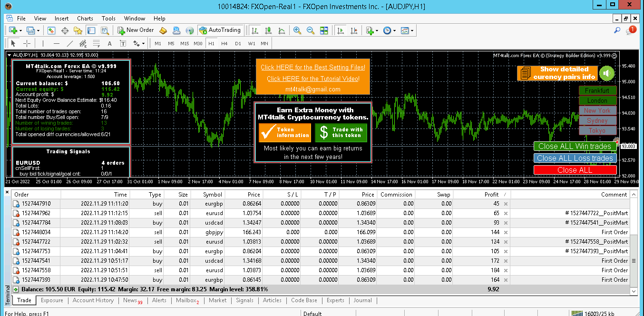The image size is (644, 316).
Task: Toggle Chart Shift
Action: [354, 30]
